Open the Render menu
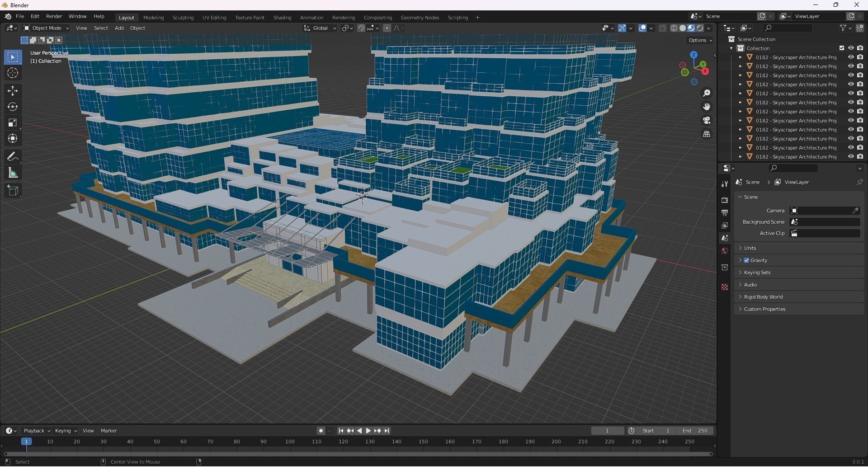The width and height of the screenshot is (868, 470). tap(54, 16)
